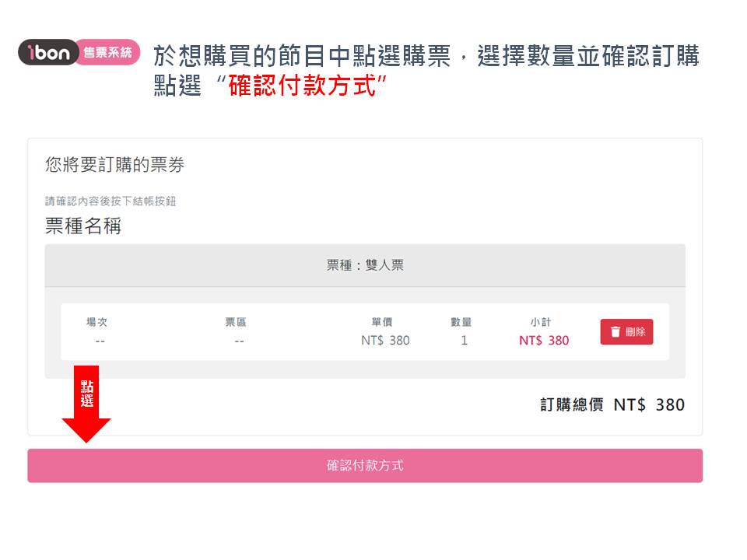
Task: Click the trash can icon in delete button
Action: (x=615, y=332)
